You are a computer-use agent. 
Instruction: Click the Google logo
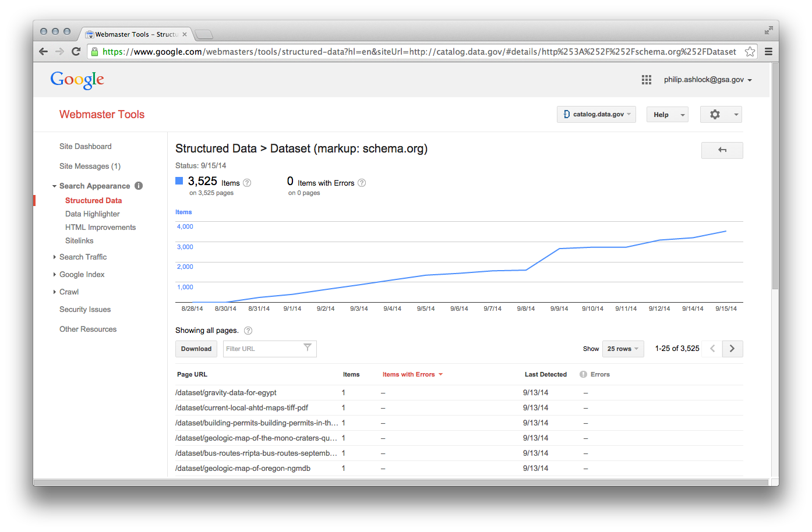pyautogui.click(x=77, y=80)
